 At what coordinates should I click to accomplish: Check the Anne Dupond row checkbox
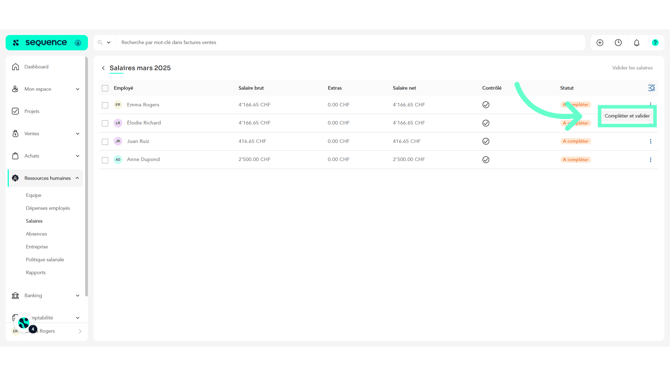[x=105, y=160]
